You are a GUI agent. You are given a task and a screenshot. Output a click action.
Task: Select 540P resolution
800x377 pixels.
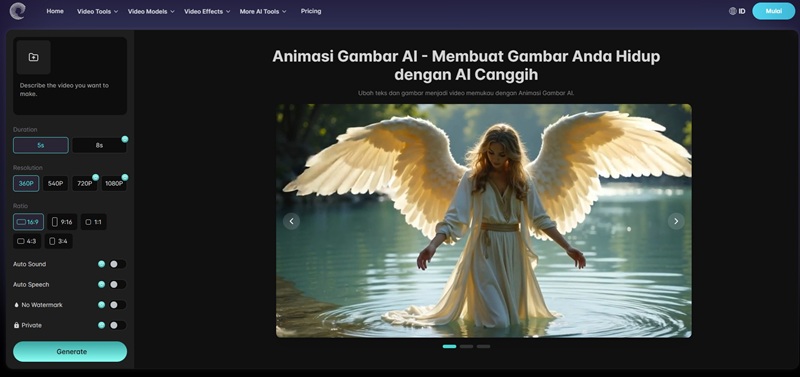56,184
